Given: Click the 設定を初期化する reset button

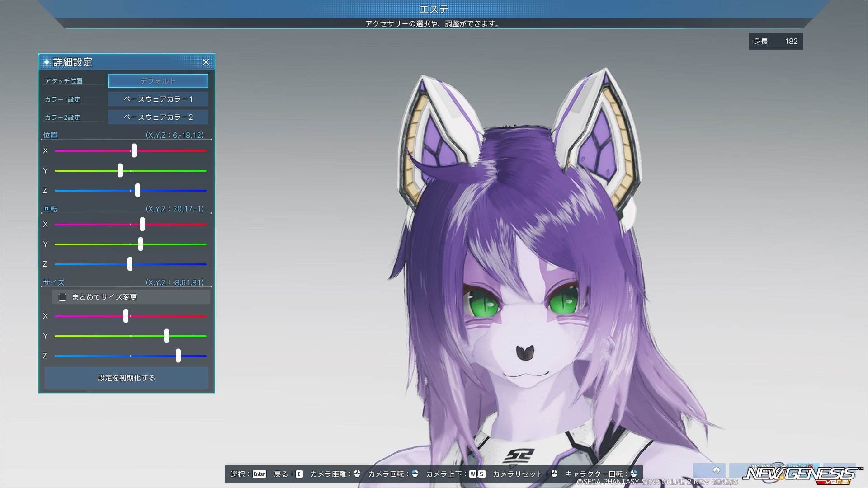Looking at the screenshot, I should [x=127, y=378].
